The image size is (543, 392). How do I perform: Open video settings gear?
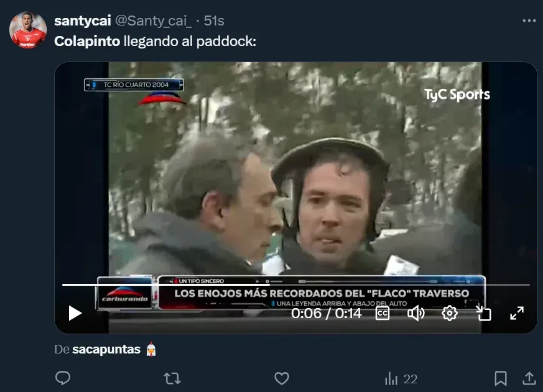(x=450, y=314)
